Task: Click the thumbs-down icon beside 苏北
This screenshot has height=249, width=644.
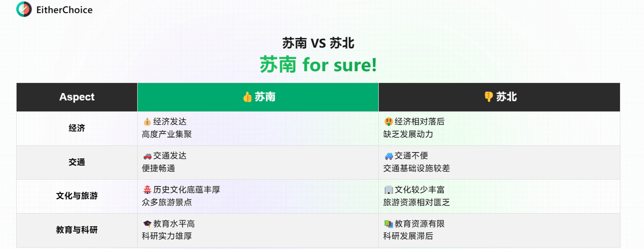Action: tap(489, 97)
